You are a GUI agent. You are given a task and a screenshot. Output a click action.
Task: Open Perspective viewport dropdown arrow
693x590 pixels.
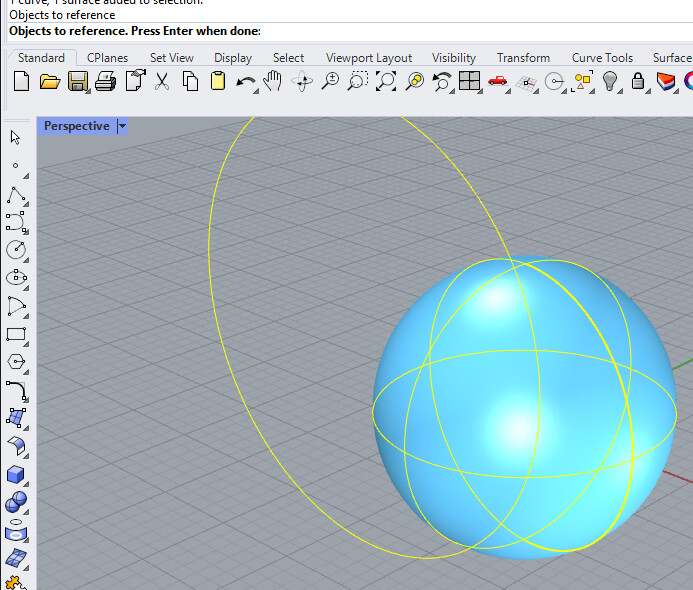coord(122,126)
